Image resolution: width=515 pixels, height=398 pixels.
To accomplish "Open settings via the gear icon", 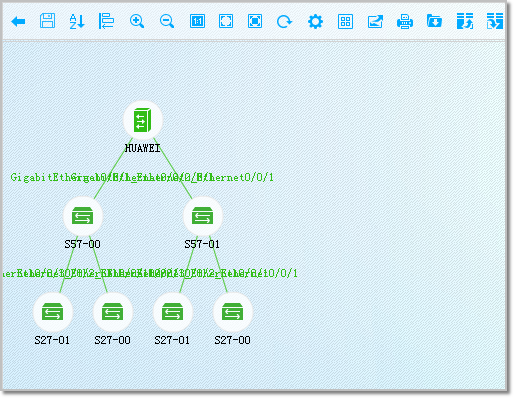I will (315, 22).
